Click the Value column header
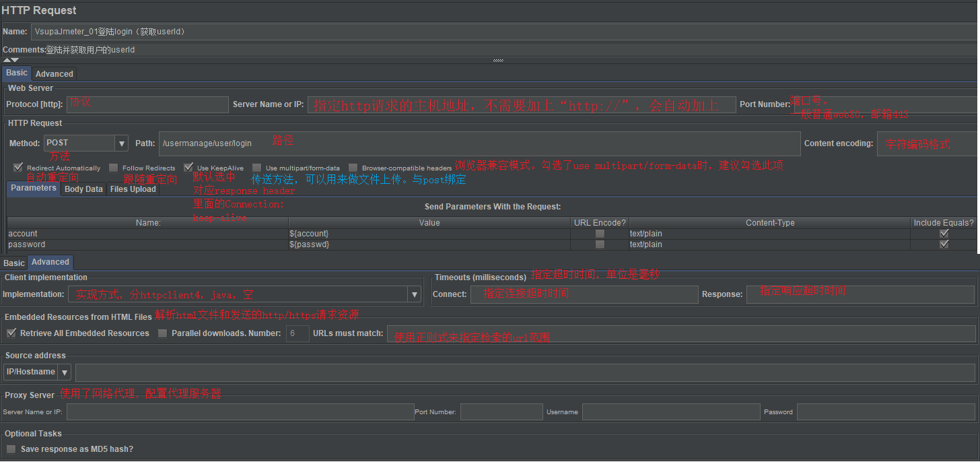Image resolution: width=980 pixels, height=462 pixels. tap(429, 222)
